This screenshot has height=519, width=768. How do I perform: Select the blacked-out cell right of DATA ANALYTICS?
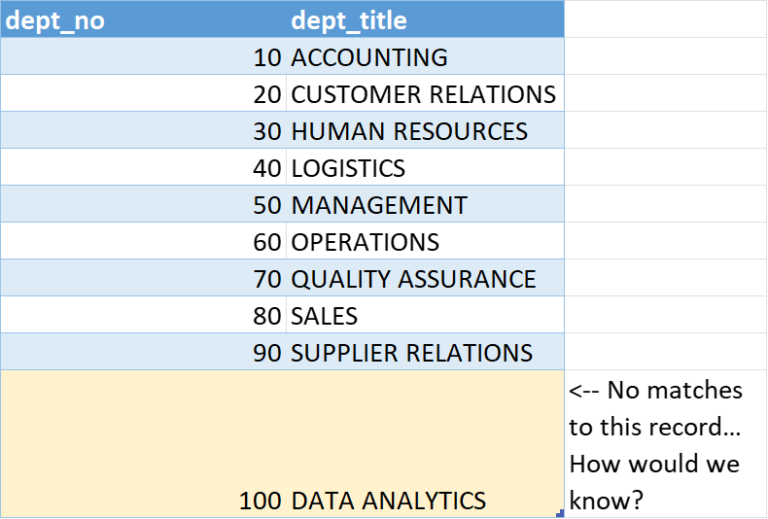666,443
